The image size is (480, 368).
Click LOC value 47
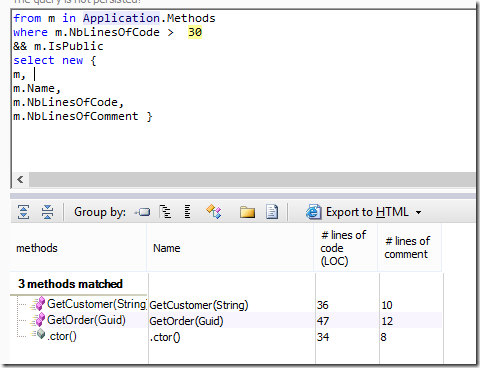point(323,321)
